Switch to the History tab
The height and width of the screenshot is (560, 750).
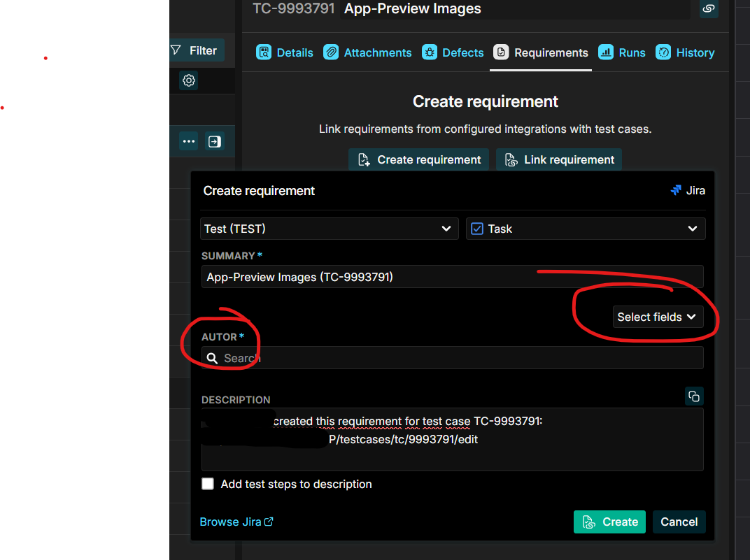tap(685, 52)
